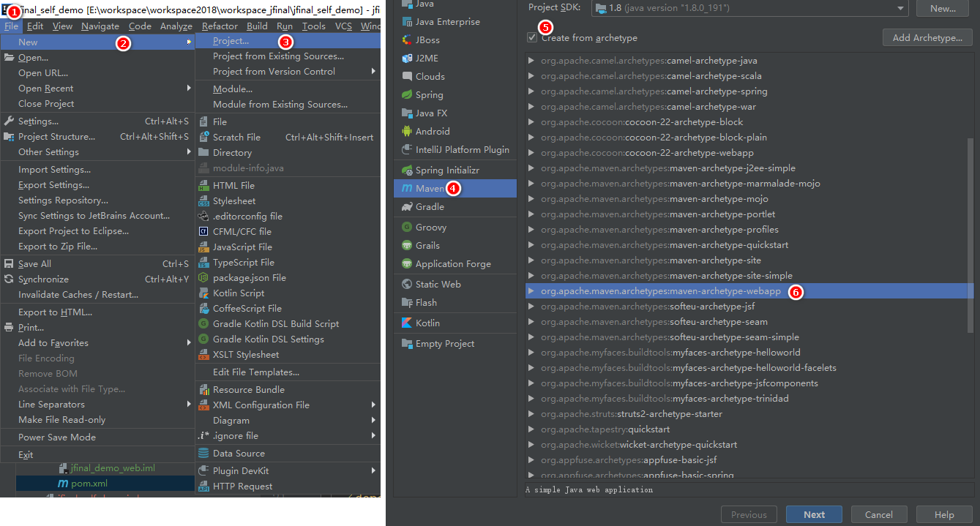Viewport: 980px width, 526px height.
Task: Click the Android robot icon
Action: (407, 131)
